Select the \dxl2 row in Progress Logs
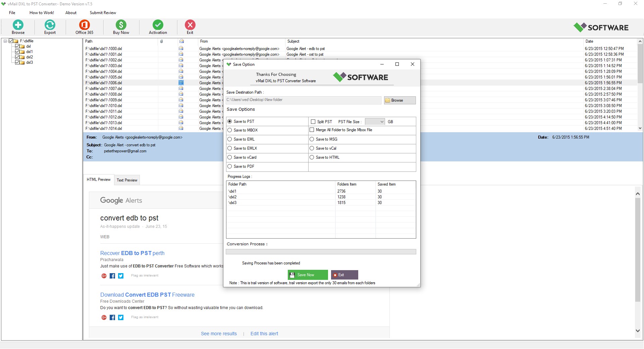 321,197
